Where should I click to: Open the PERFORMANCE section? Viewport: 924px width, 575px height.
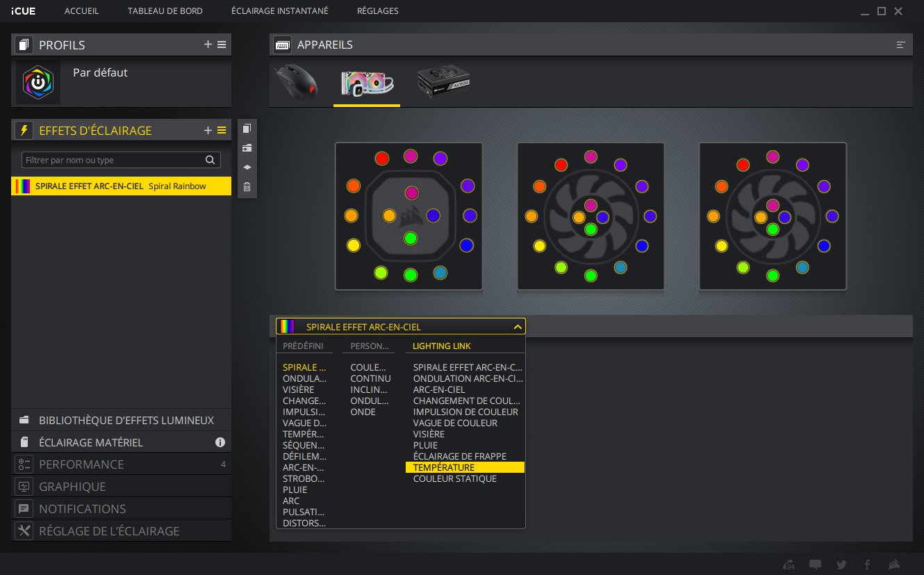122,464
